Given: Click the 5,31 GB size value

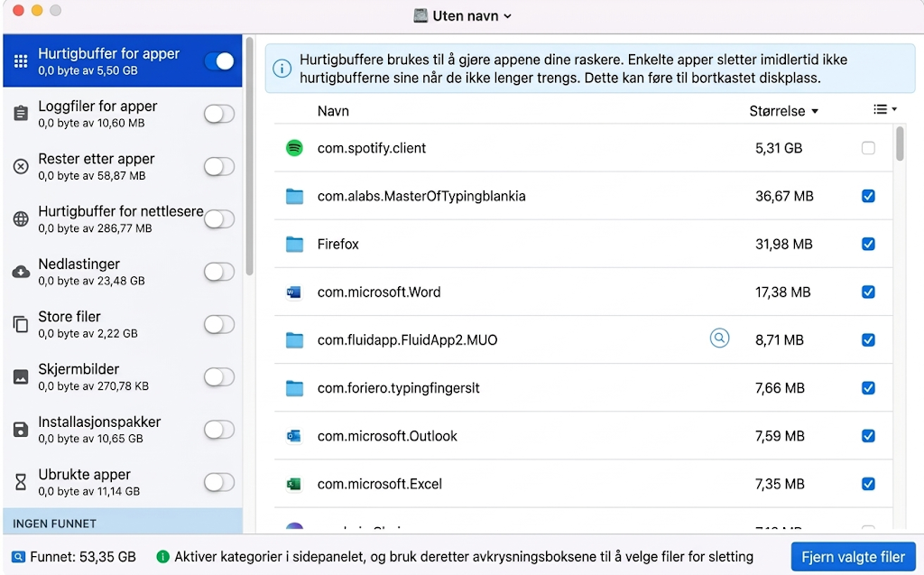Looking at the screenshot, I should pyautogui.click(x=779, y=148).
